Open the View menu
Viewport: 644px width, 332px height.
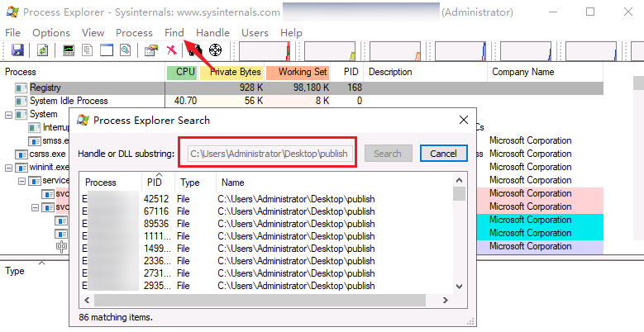pos(93,33)
